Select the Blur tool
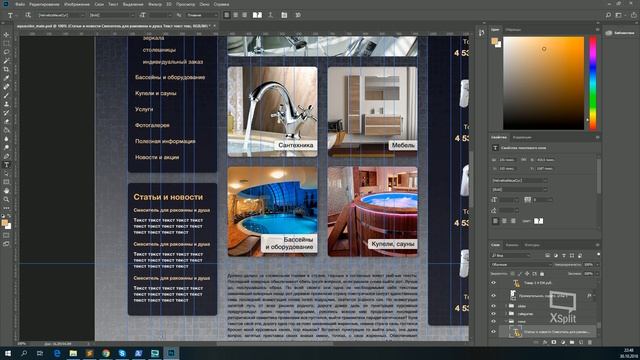 6,139
